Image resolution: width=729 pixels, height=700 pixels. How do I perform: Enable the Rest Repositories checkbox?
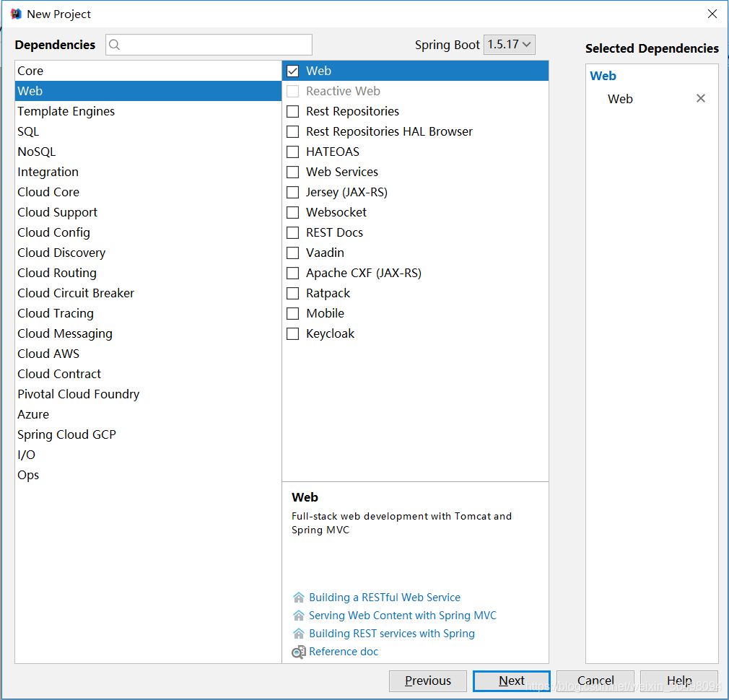(x=292, y=112)
